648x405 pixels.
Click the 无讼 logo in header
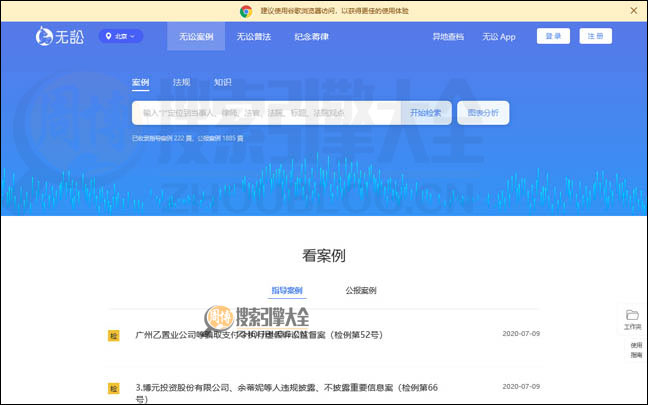tap(59, 37)
